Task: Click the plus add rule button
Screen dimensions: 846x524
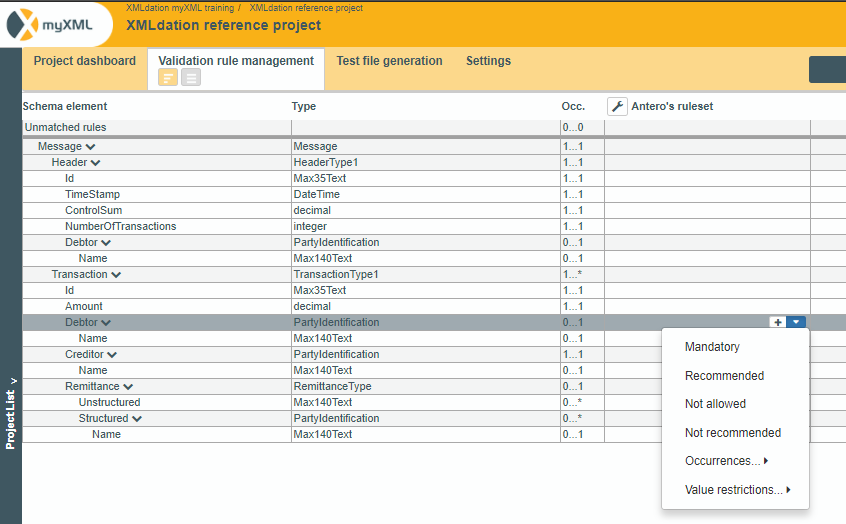Action: tap(777, 322)
